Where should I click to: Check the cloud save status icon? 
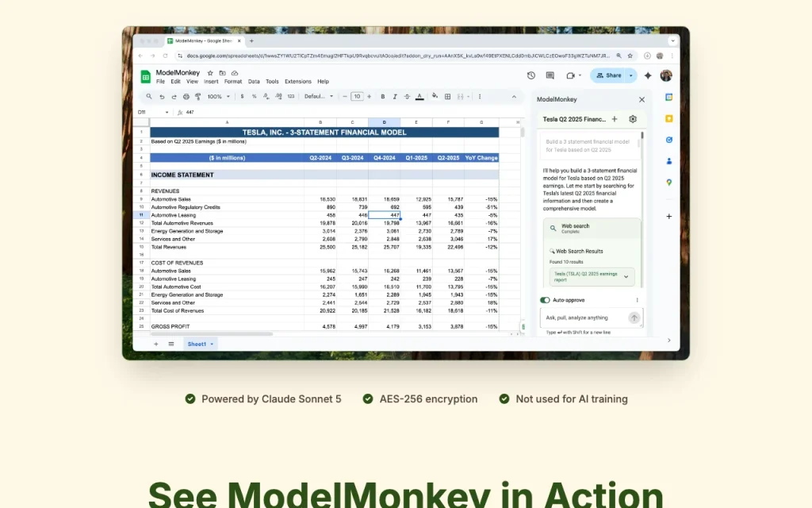coord(235,73)
